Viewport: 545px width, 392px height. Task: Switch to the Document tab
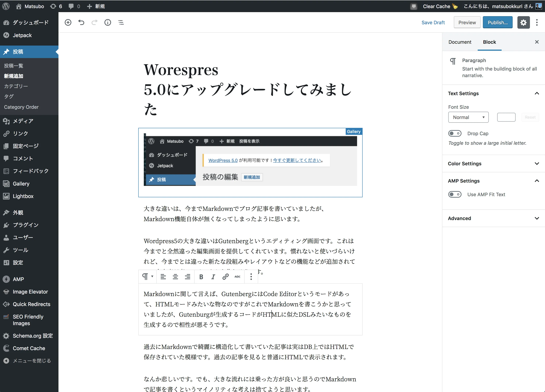coord(459,42)
